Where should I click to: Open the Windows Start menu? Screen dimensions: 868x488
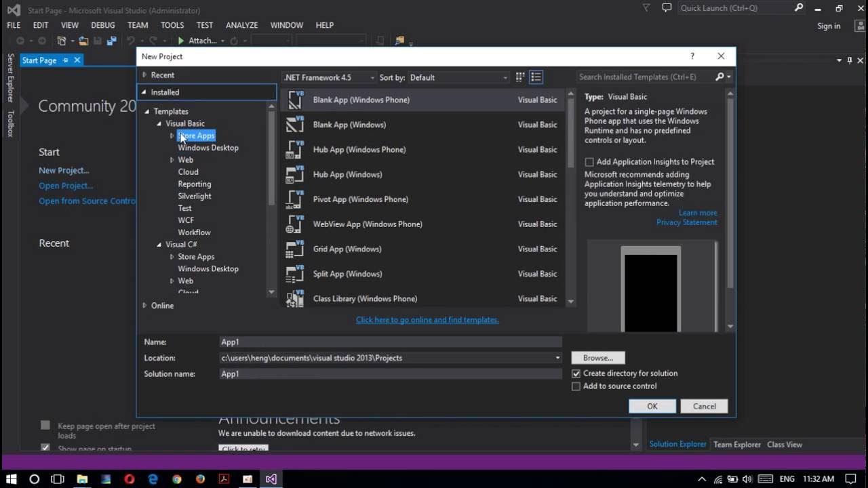[12, 479]
